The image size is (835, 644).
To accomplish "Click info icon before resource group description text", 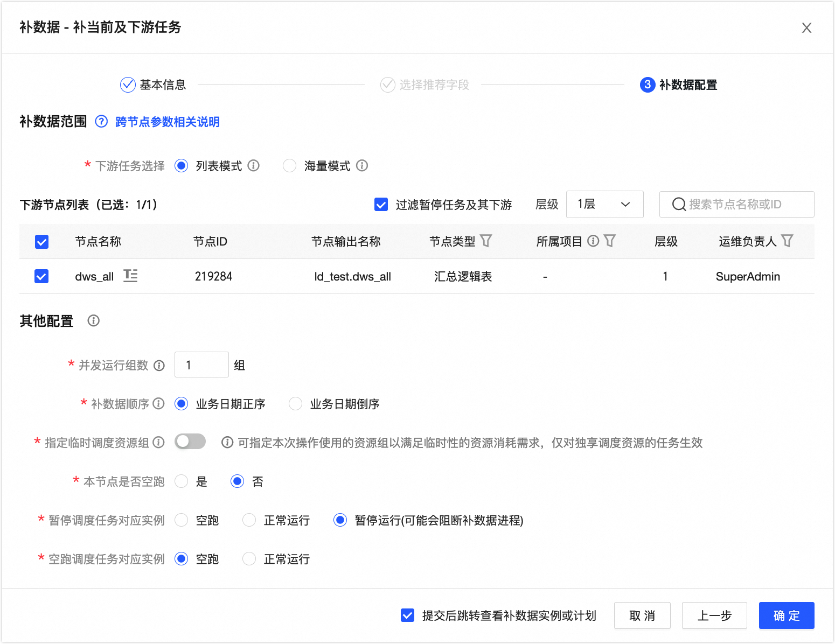I will 227,443.
